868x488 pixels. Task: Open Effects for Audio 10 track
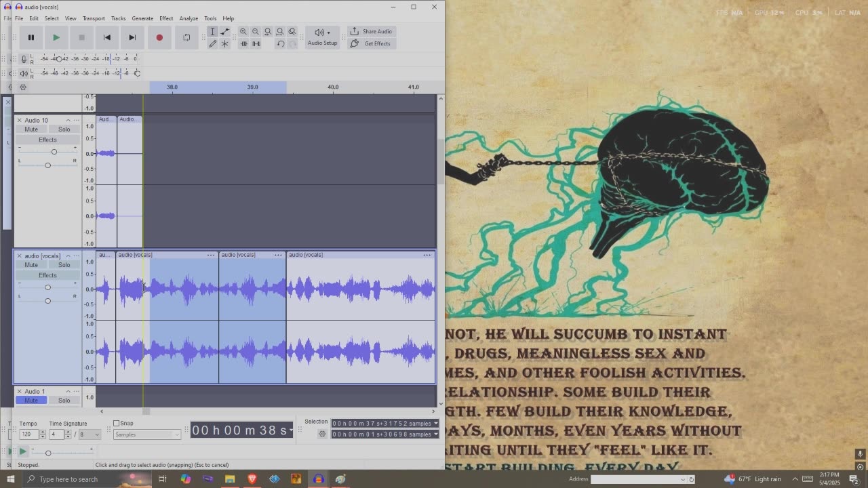47,140
